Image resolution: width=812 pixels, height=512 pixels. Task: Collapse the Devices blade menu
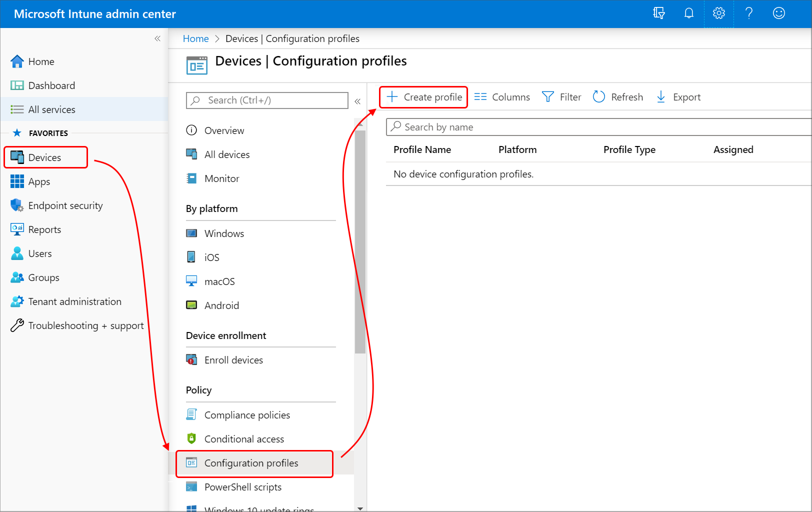coord(357,101)
